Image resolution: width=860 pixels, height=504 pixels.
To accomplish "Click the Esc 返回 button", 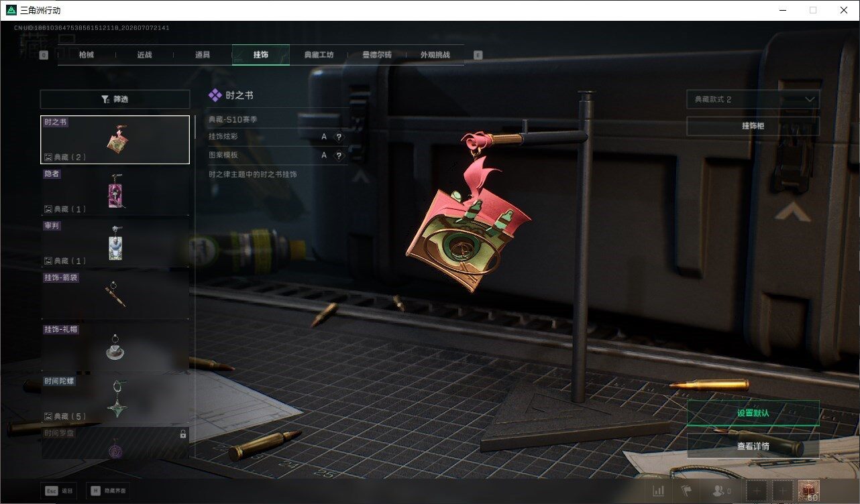I will tap(59, 491).
